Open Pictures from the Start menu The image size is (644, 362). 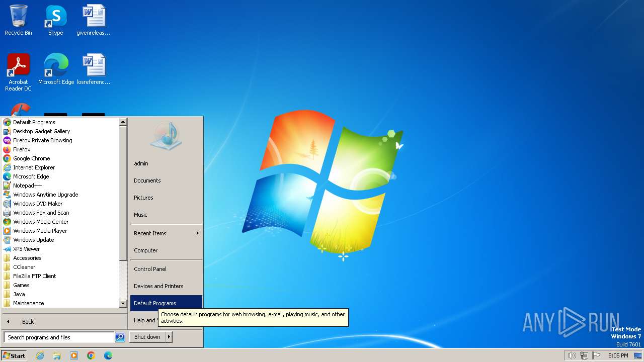coord(166,198)
